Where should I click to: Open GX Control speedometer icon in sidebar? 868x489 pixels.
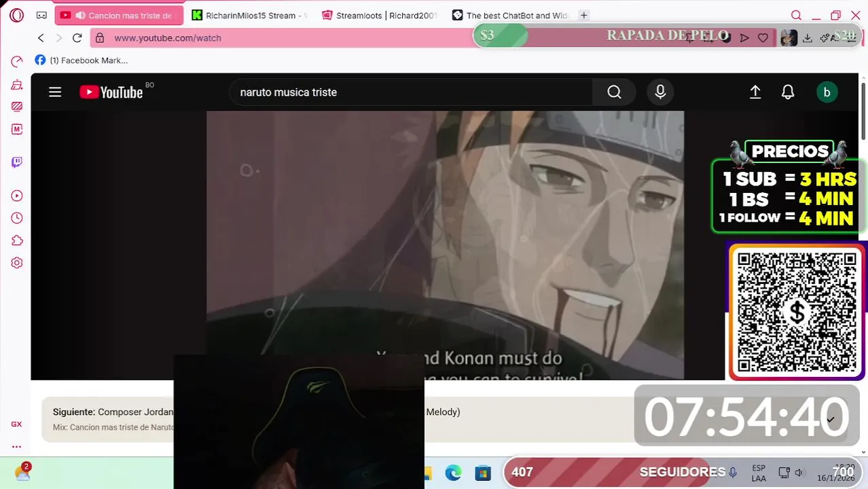(17, 62)
